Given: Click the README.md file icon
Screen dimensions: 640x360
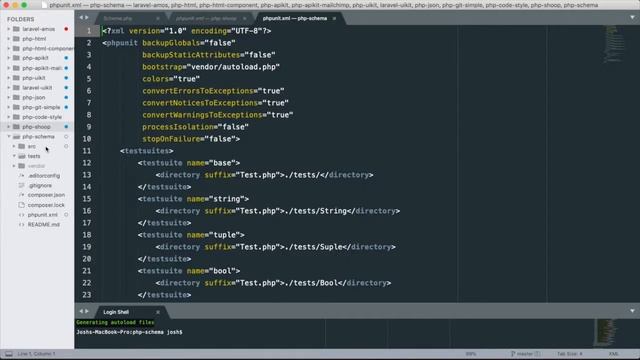Looking at the screenshot, I should pos(22,224).
